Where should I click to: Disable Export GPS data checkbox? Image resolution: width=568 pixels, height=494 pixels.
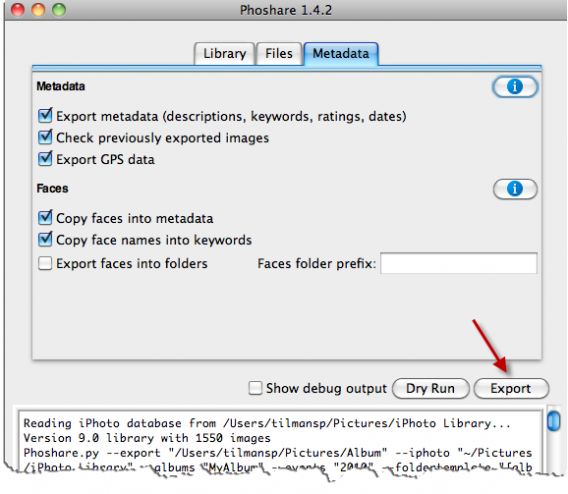pyautogui.click(x=45, y=159)
